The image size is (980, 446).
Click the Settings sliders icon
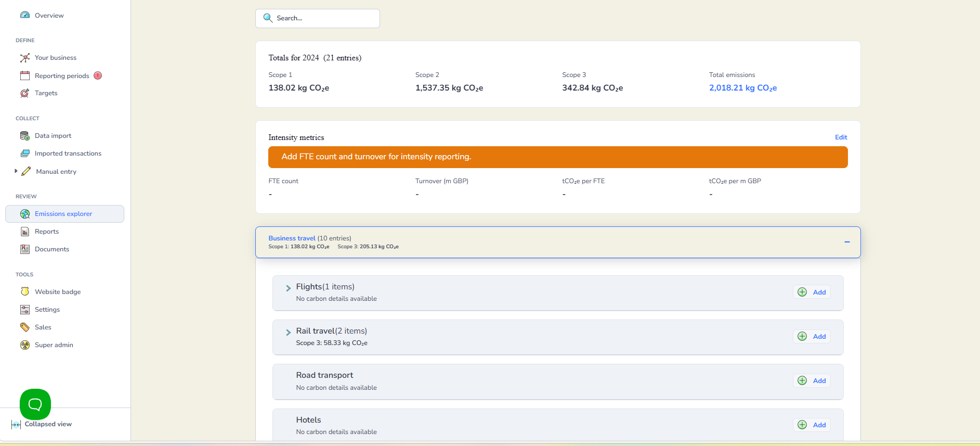[x=25, y=310]
